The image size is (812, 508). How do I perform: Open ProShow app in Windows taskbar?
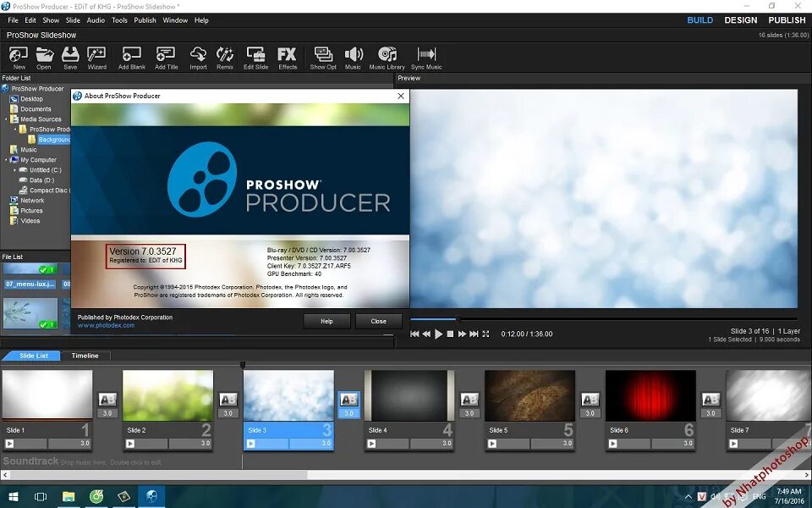(151, 497)
